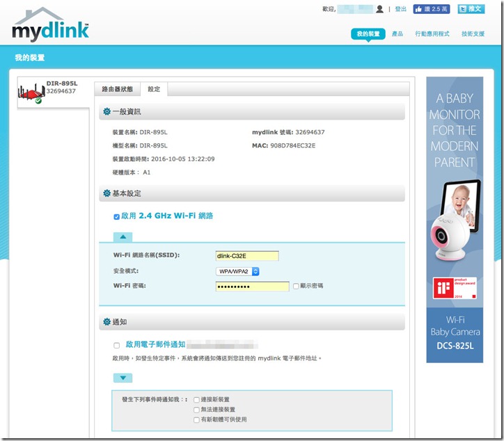Select the DIR-895L router device thumbnail
The height and width of the screenshot is (441, 504).
tap(31, 93)
